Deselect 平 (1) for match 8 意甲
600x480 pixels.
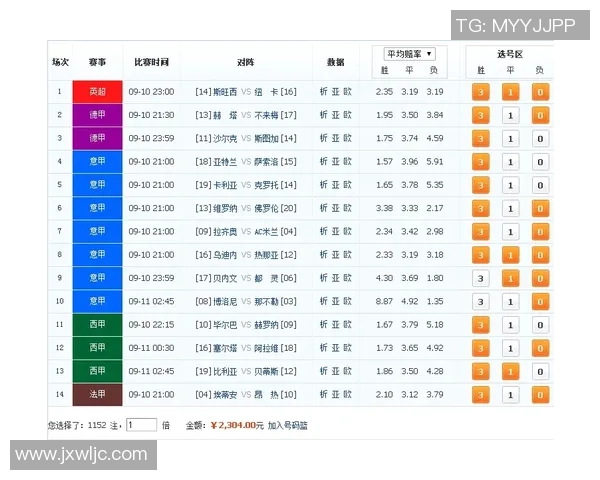tap(510, 255)
